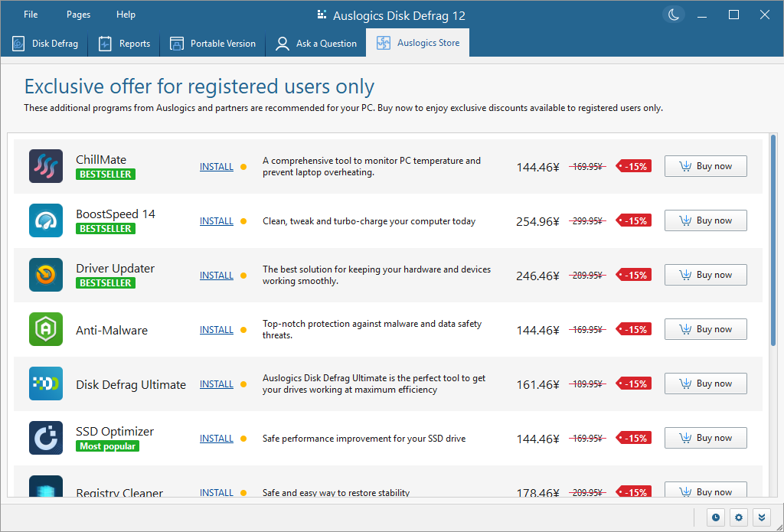Install Anti-Malware via INSTALL link
Viewport: 784px width, 532px height.
point(217,329)
